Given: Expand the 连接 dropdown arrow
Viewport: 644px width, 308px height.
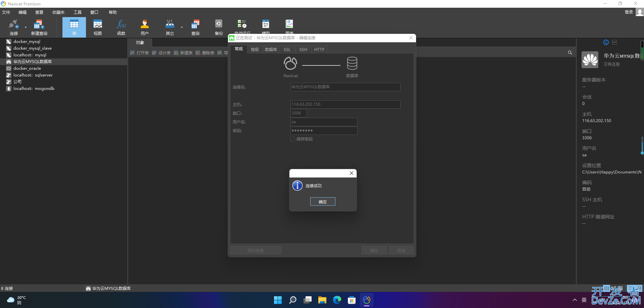Looking at the screenshot, I should (26, 28).
